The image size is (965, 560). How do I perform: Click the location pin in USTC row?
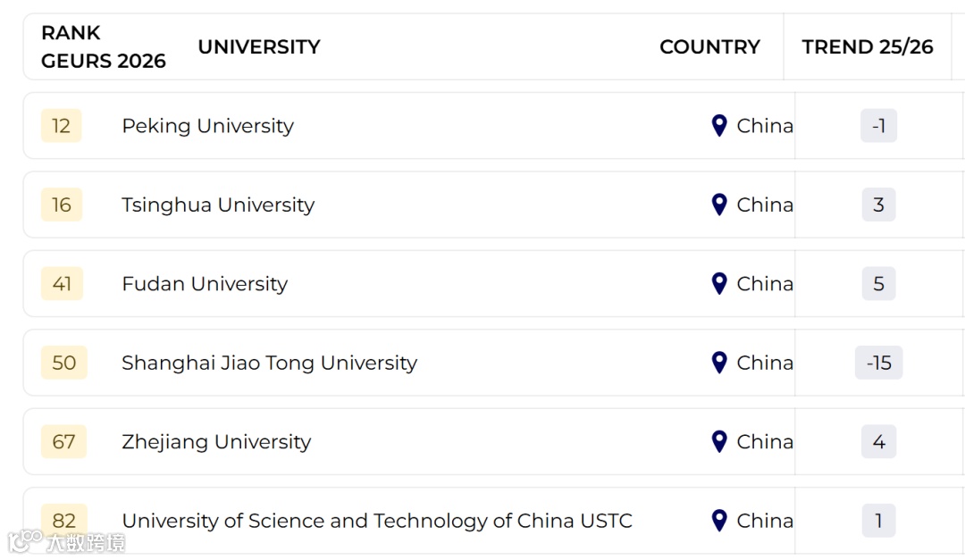tap(718, 521)
